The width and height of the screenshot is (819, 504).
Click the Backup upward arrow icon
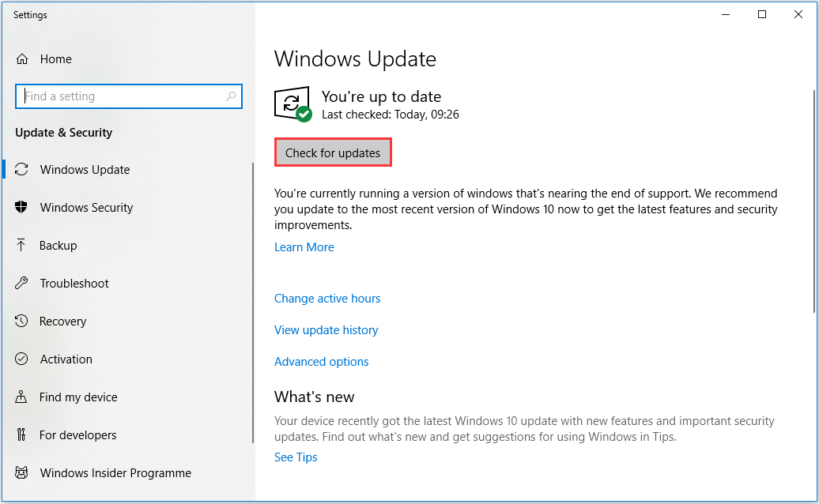pos(21,245)
